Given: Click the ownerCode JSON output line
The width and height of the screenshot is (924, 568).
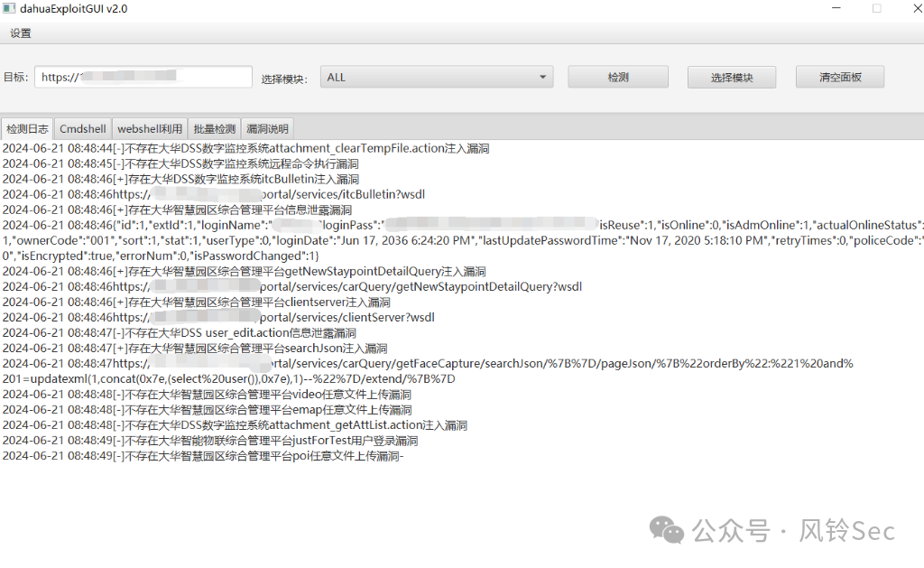Looking at the screenshot, I should coord(463,240).
